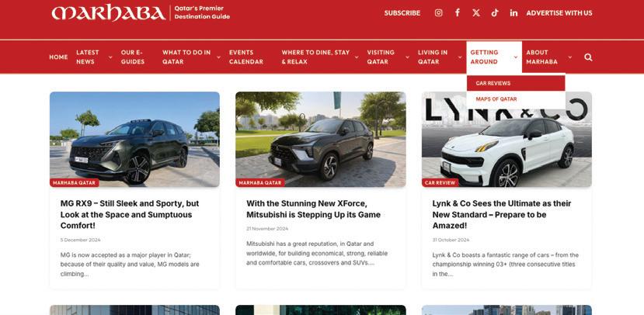The height and width of the screenshot is (315, 644).
Task: Open the white Lynk & Co car photo
Action: 506,139
